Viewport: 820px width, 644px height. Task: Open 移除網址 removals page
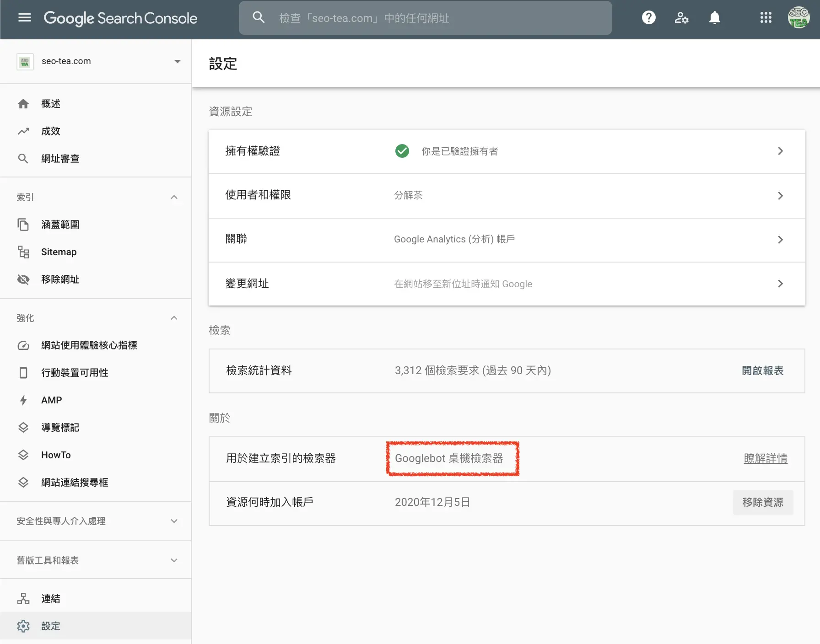96,279
